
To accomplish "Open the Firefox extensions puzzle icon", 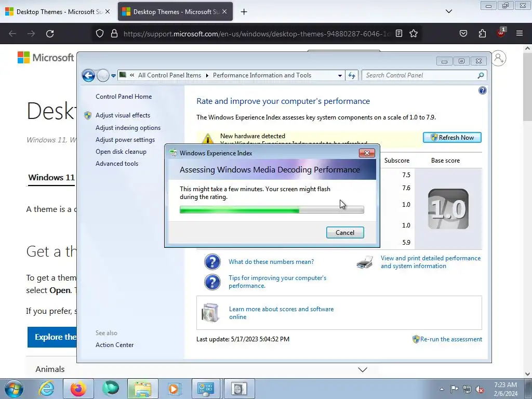I will [482, 33].
